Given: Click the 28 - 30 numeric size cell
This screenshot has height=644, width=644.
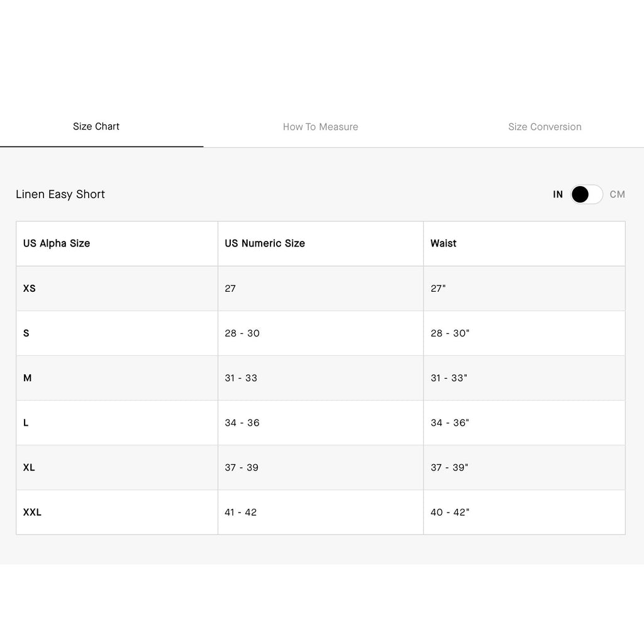Looking at the screenshot, I should [x=242, y=333].
